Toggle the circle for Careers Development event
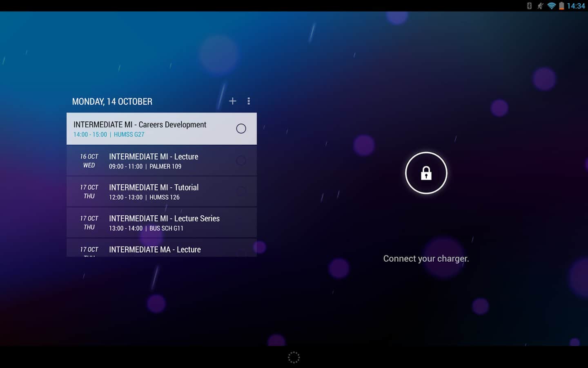The width and height of the screenshot is (588, 368). pyautogui.click(x=241, y=129)
